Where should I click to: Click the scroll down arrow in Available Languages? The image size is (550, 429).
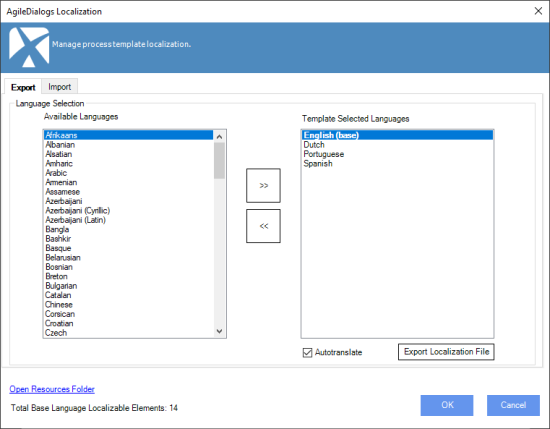pyautogui.click(x=220, y=331)
